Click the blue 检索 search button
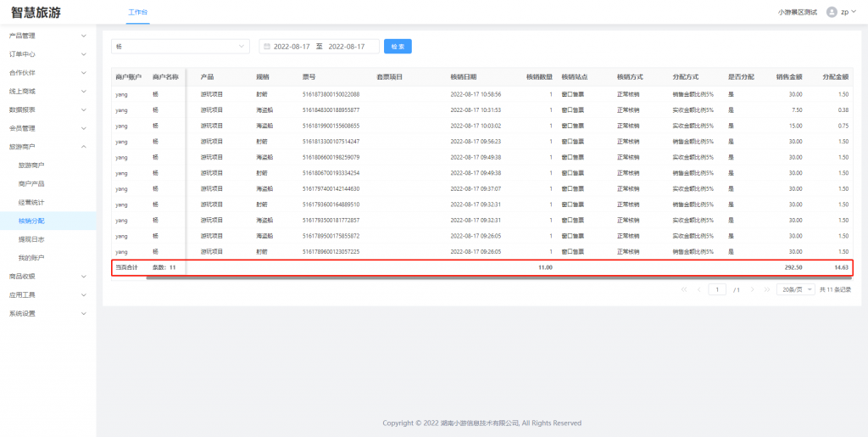 point(398,46)
